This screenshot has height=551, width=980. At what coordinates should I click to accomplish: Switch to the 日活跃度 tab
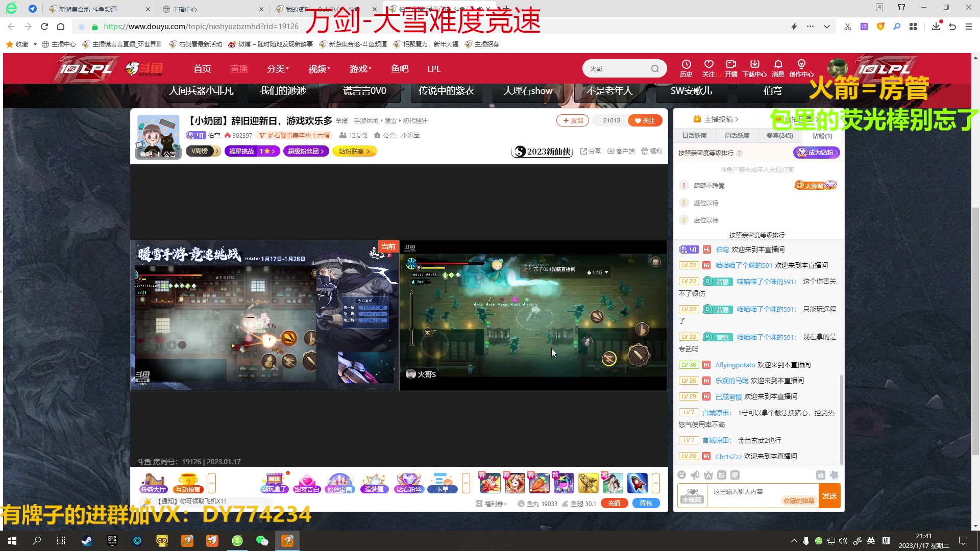click(x=694, y=136)
